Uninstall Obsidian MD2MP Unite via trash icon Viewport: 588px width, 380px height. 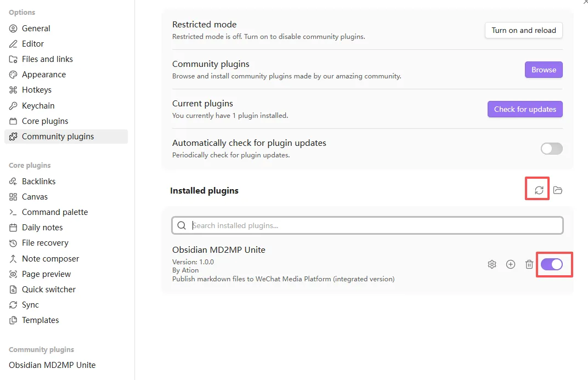(529, 264)
